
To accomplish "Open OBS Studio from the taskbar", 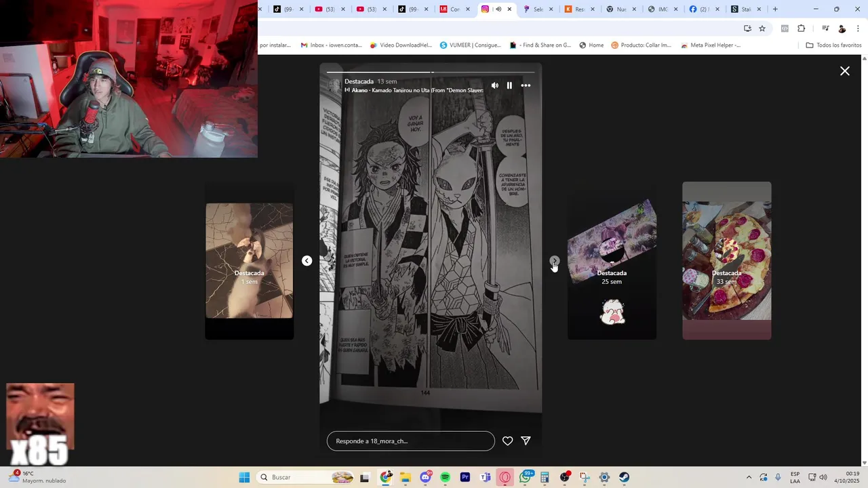I will click(x=565, y=477).
